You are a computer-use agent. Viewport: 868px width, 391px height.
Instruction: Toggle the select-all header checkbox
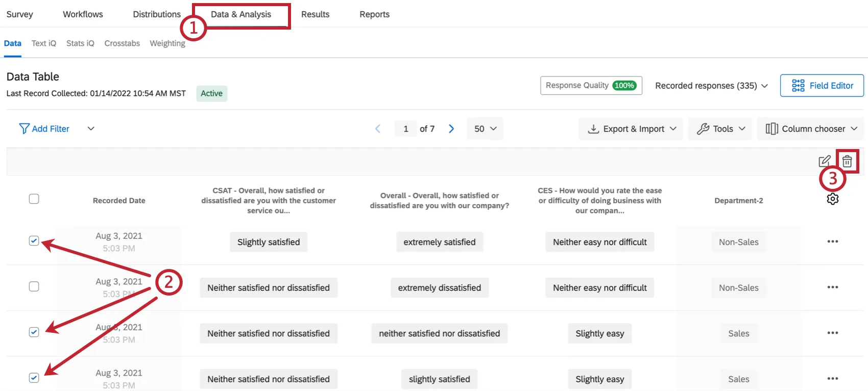(x=34, y=199)
